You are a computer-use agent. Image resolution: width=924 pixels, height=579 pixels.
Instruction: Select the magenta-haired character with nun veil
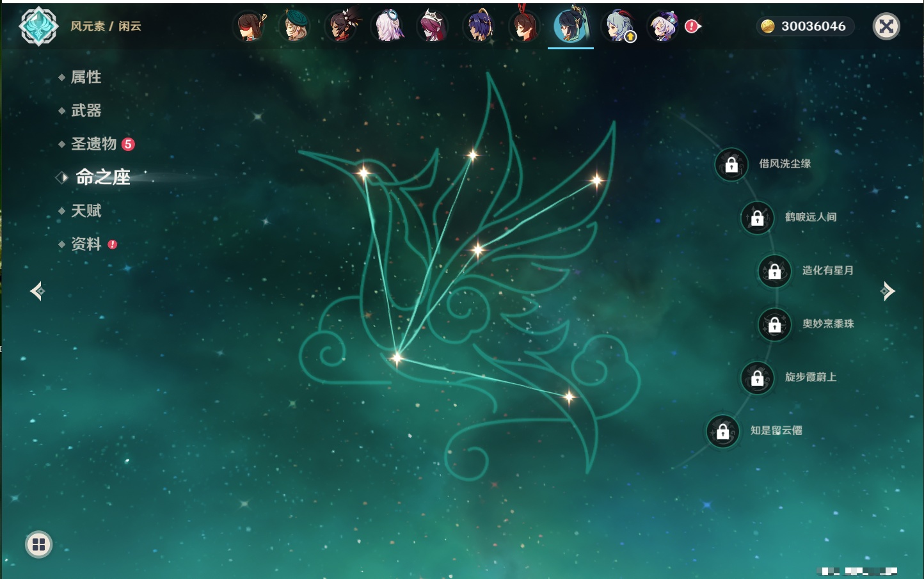tap(433, 26)
